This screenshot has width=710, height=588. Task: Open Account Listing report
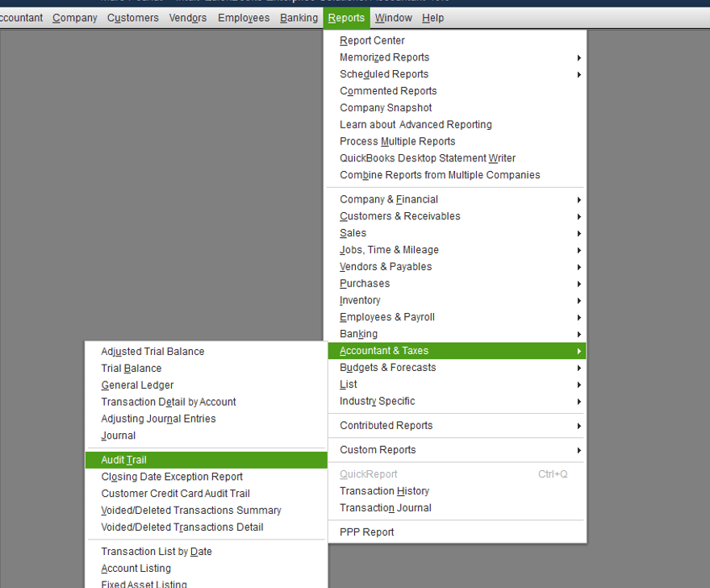[206, 568]
